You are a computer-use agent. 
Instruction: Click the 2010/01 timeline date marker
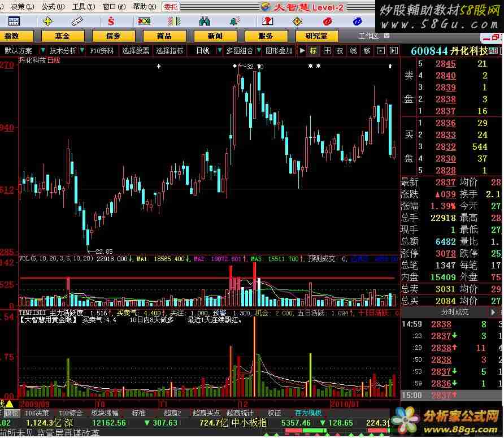coord(345,404)
